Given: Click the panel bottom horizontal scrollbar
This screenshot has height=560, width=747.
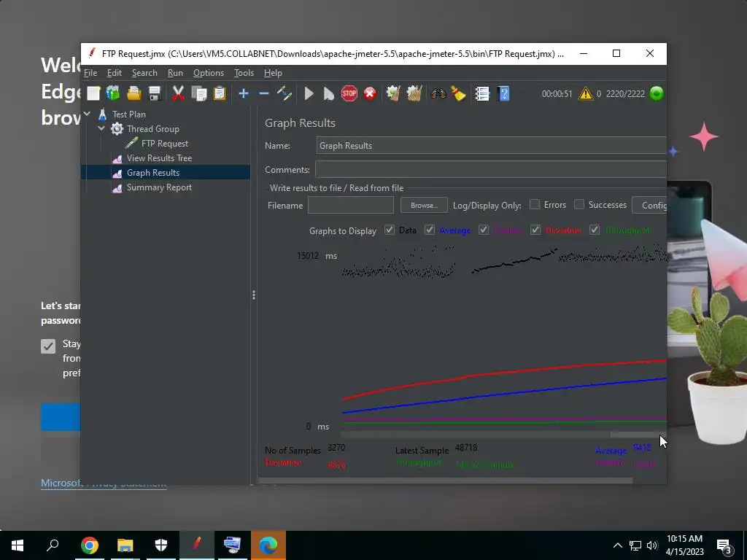Looking at the screenshot, I should 445,481.
